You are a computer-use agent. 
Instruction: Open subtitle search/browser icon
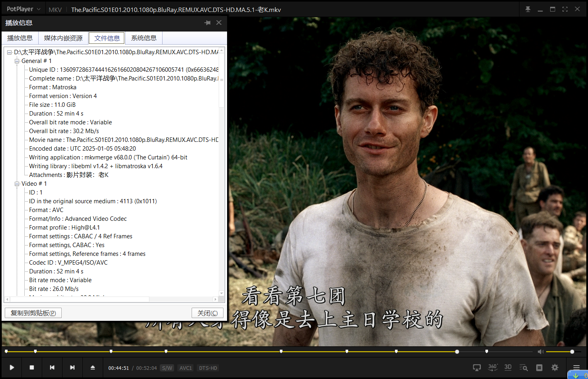coord(523,367)
